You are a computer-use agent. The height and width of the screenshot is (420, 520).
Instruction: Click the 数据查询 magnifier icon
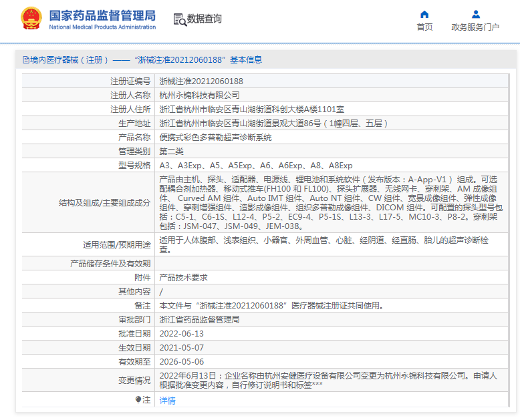click(180, 19)
